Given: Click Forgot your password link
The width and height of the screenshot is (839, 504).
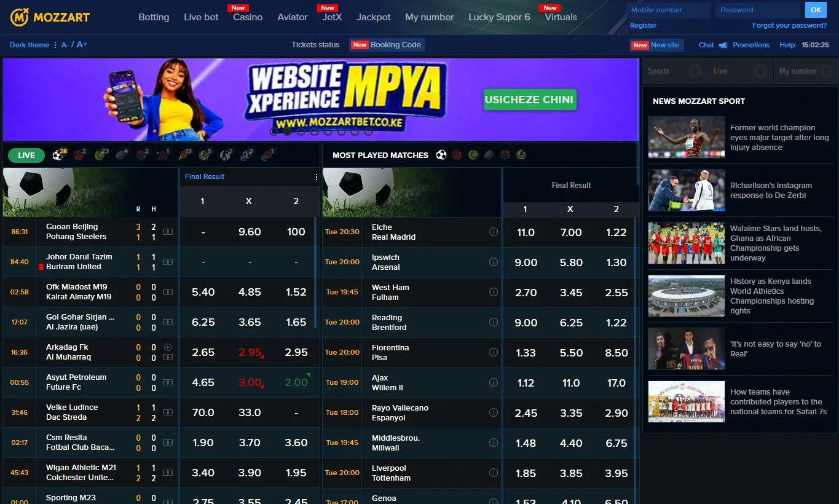Looking at the screenshot, I should point(790,25).
